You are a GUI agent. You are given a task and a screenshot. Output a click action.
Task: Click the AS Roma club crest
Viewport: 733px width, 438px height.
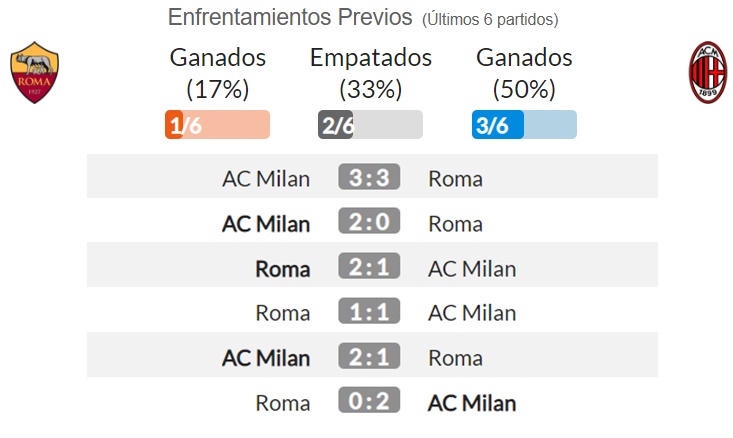(x=35, y=72)
